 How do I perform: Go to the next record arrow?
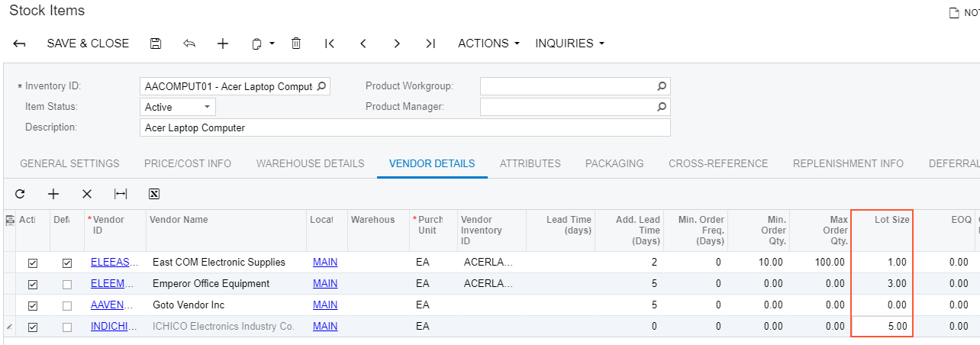397,44
